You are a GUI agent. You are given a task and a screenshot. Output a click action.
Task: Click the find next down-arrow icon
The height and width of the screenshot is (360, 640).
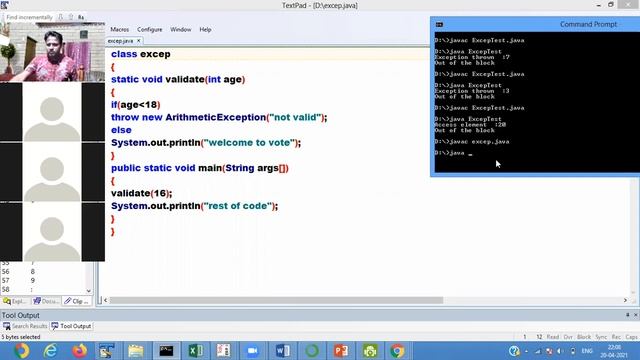point(60,17)
